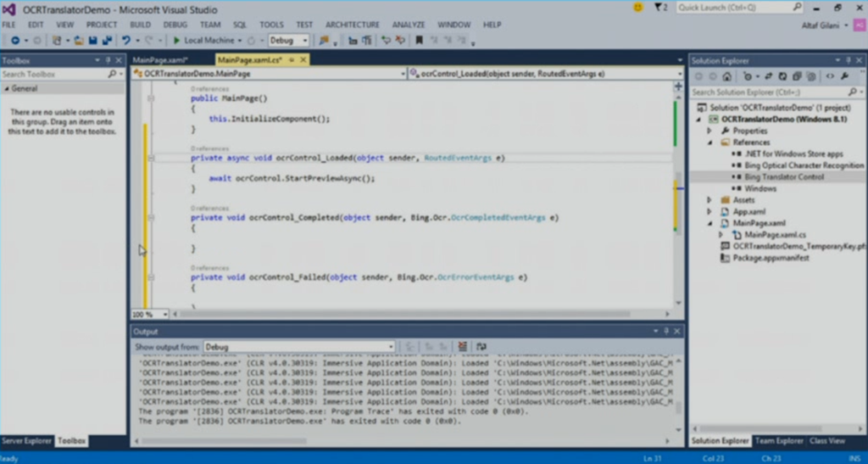868x464 pixels.
Task: Collapse the ocrControl_Loaded method outlining
Action: point(151,159)
